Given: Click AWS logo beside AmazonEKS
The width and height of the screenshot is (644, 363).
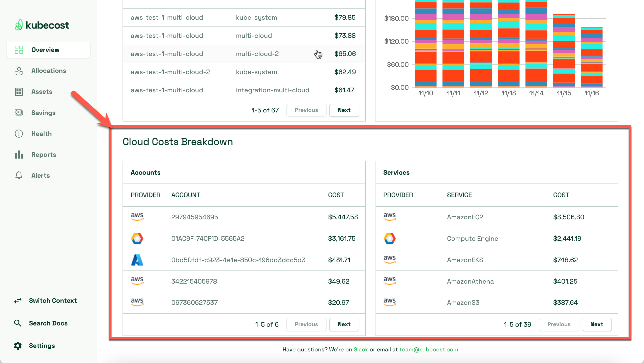Looking at the screenshot, I should click(x=390, y=260).
